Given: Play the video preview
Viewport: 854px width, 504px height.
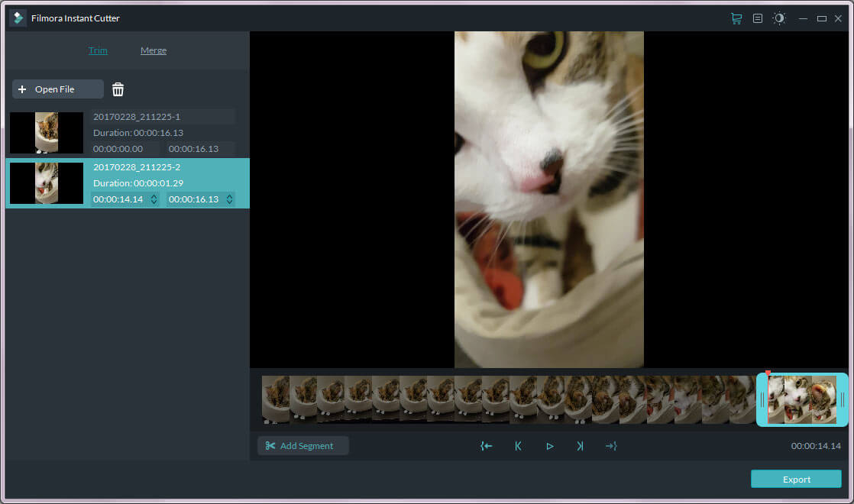Looking at the screenshot, I should tap(549, 446).
